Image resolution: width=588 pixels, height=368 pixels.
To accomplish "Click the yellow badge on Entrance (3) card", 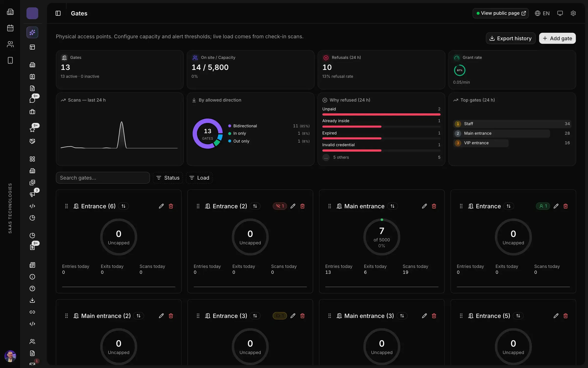I will (x=280, y=316).
